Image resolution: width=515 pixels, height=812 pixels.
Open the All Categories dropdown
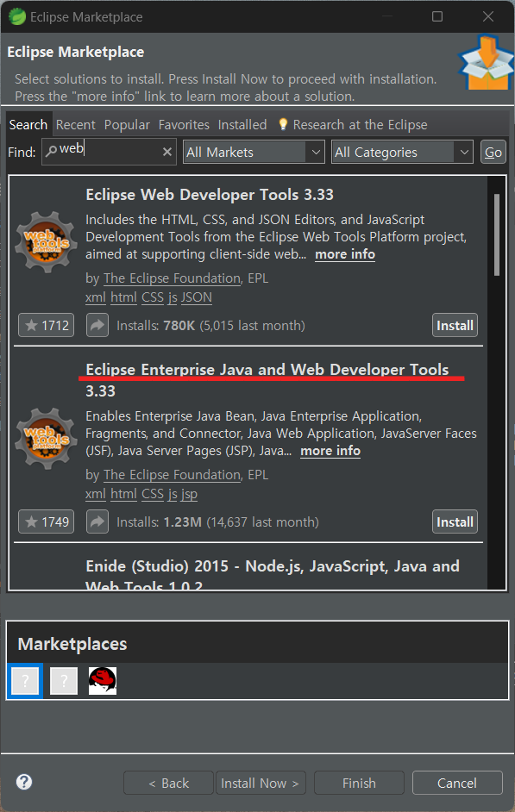pos(402,153)
